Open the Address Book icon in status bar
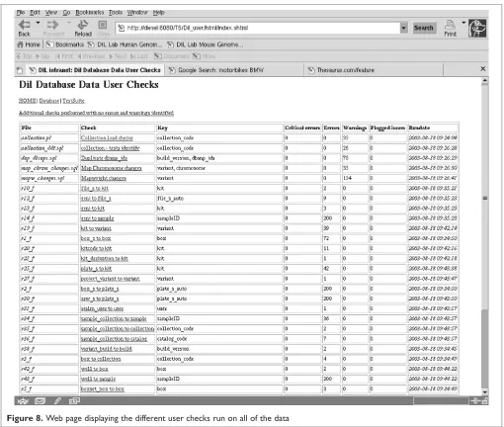 [74, 401]
